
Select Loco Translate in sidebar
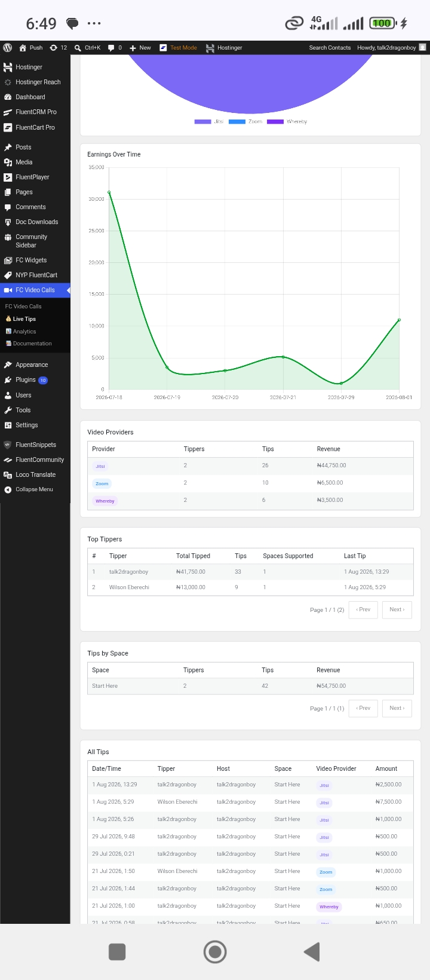(35, 474)
